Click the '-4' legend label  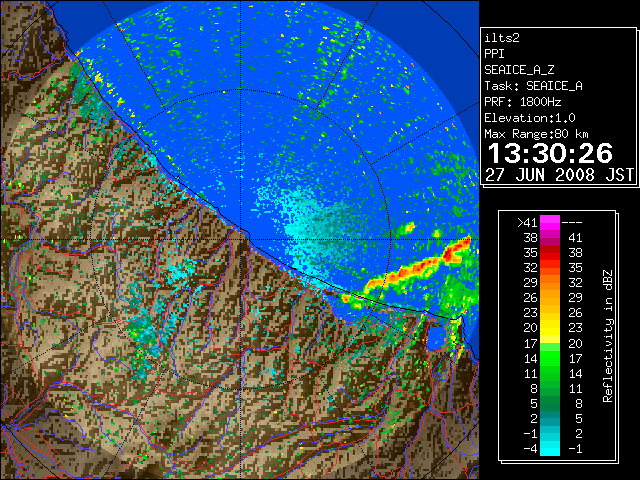pyautogui.click(x=530, y=448)
